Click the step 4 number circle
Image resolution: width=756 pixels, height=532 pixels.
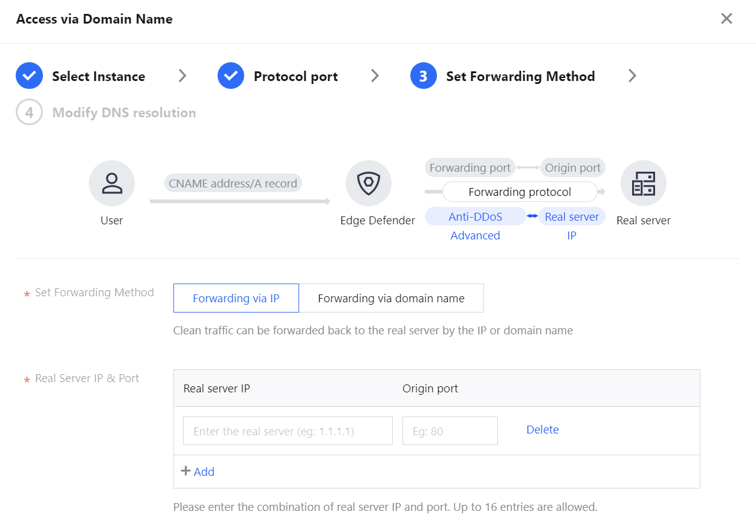click(x=29, y=112)
